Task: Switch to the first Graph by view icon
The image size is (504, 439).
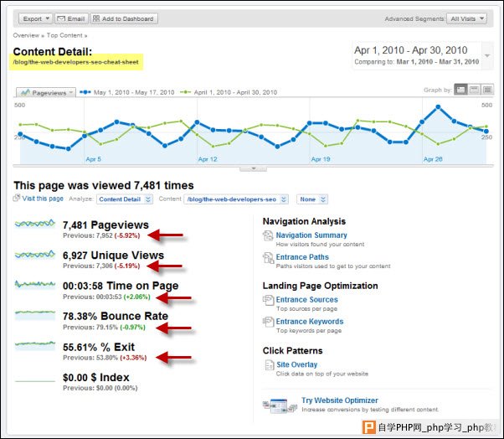Action: pos(460,90)
